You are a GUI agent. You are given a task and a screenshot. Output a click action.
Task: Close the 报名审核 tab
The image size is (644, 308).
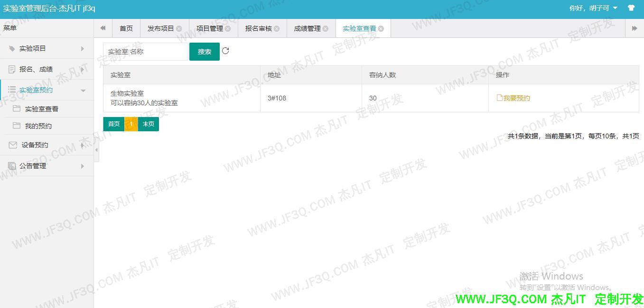pos(277,28)
